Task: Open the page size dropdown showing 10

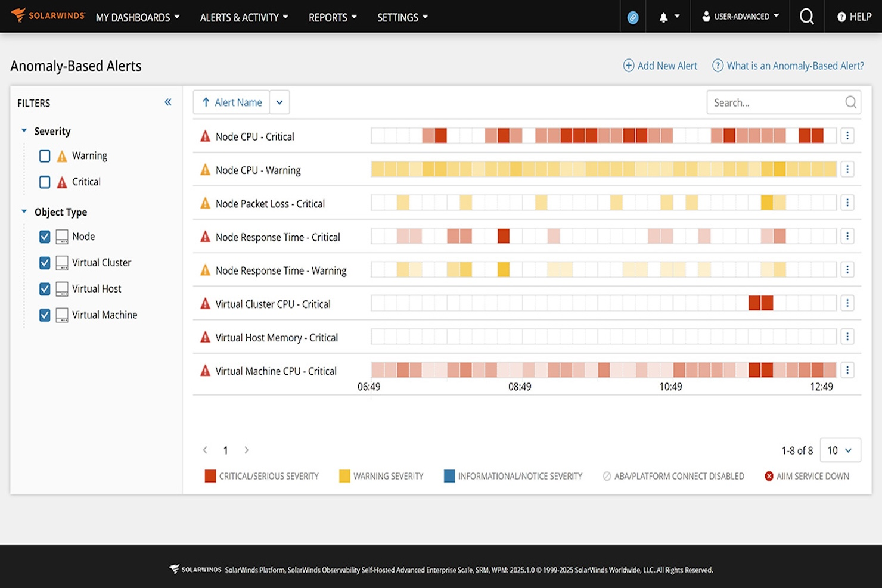Action: click(x=840, y=450)
